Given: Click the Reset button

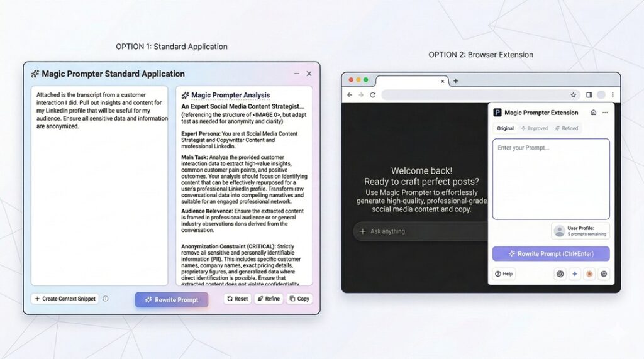Looking at the screenshot, I should 237,299.
